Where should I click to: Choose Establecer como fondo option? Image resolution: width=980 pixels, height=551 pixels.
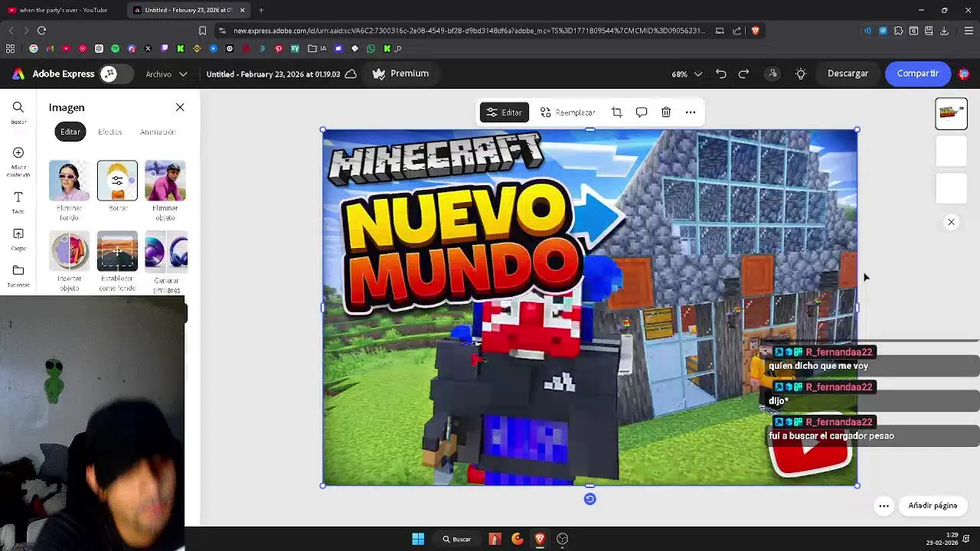click(117, 261)
